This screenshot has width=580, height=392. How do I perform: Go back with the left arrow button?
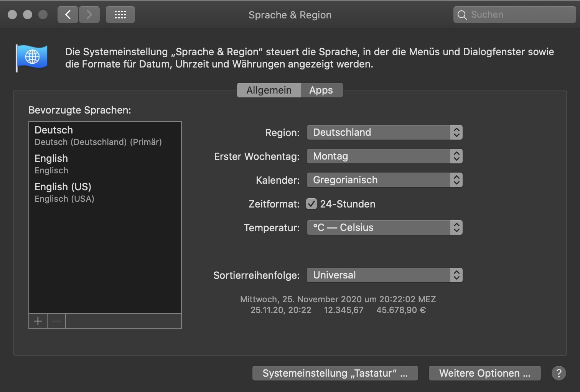point(68,15)
